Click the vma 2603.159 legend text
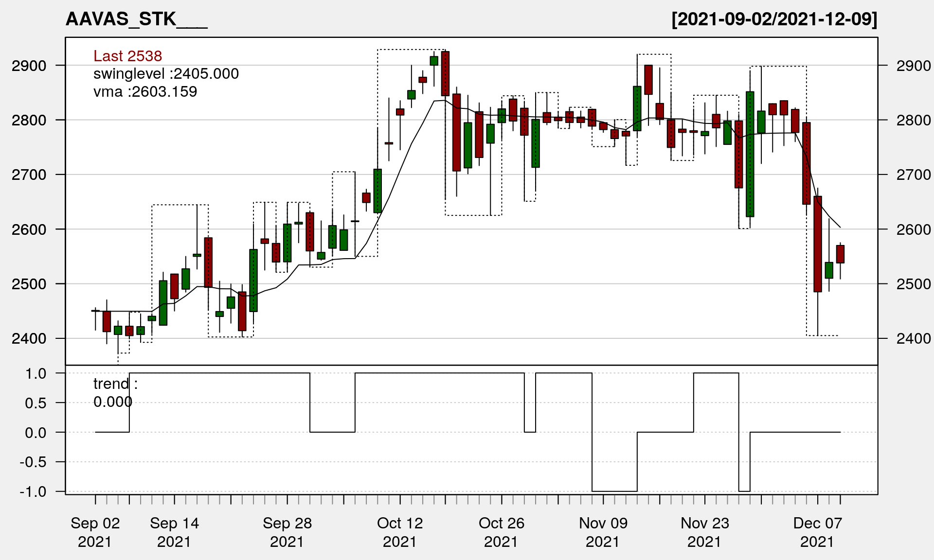This screenshot has width=934, height=560. (145, 92)
